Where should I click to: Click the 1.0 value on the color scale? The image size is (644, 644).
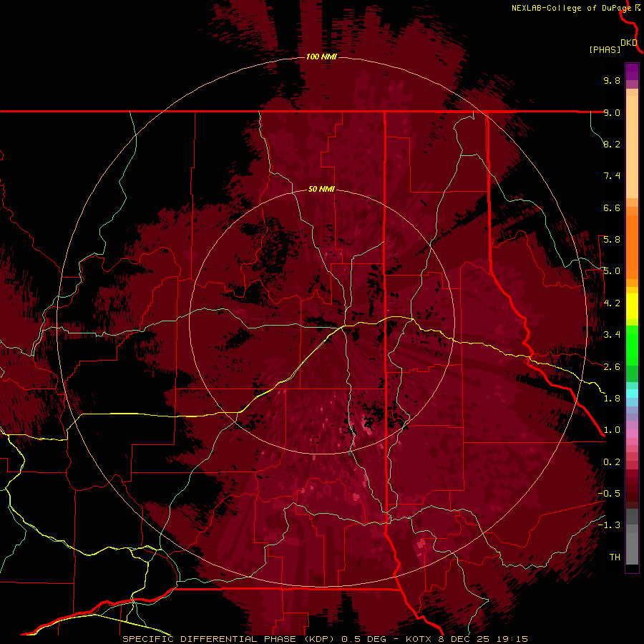click(x=612, y=430)
